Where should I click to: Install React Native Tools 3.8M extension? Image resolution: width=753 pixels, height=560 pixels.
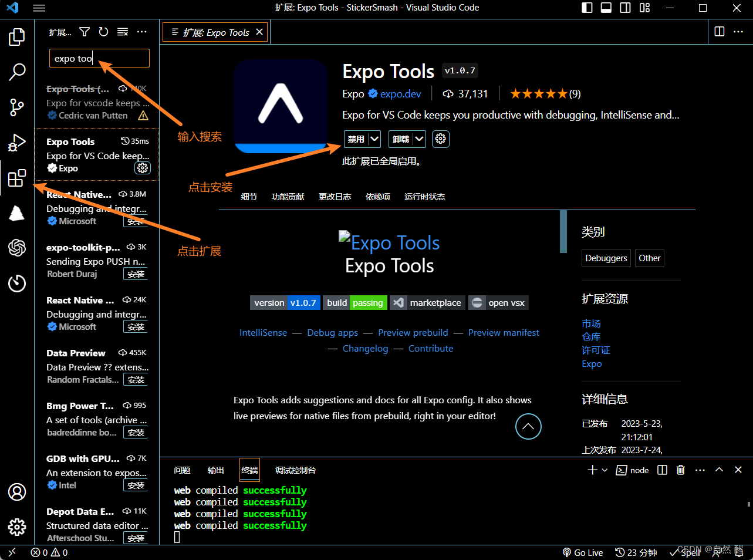tap(136, 221)
